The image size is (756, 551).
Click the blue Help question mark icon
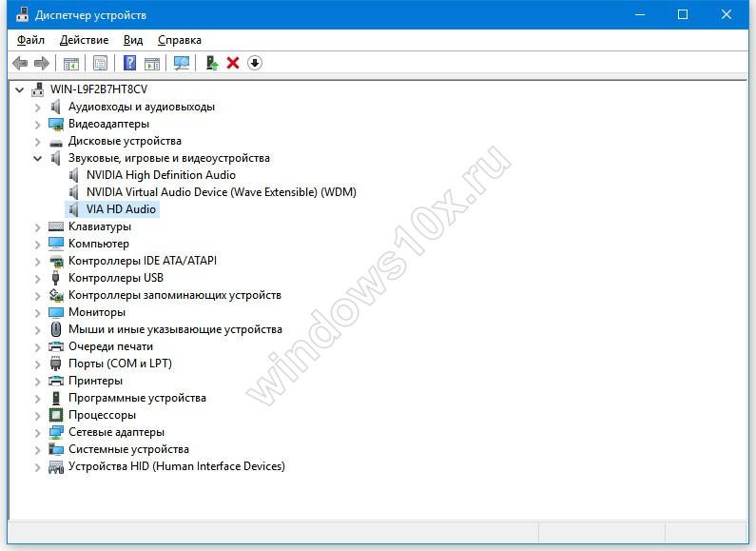129,63
